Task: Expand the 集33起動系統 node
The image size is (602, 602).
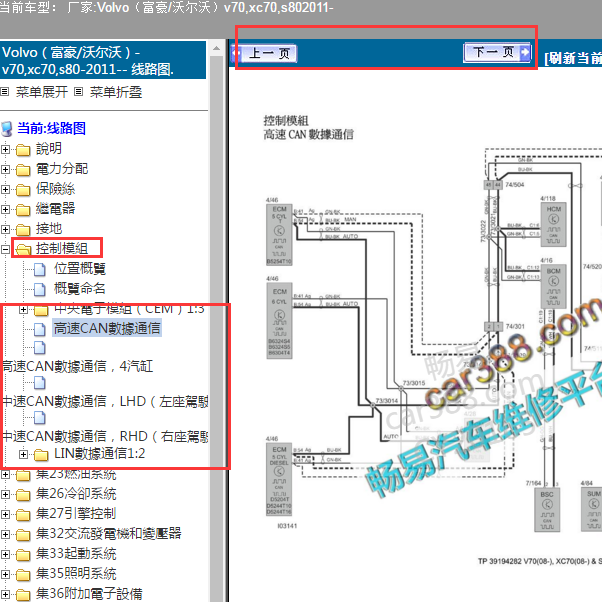Action: (x=5, y=554)
